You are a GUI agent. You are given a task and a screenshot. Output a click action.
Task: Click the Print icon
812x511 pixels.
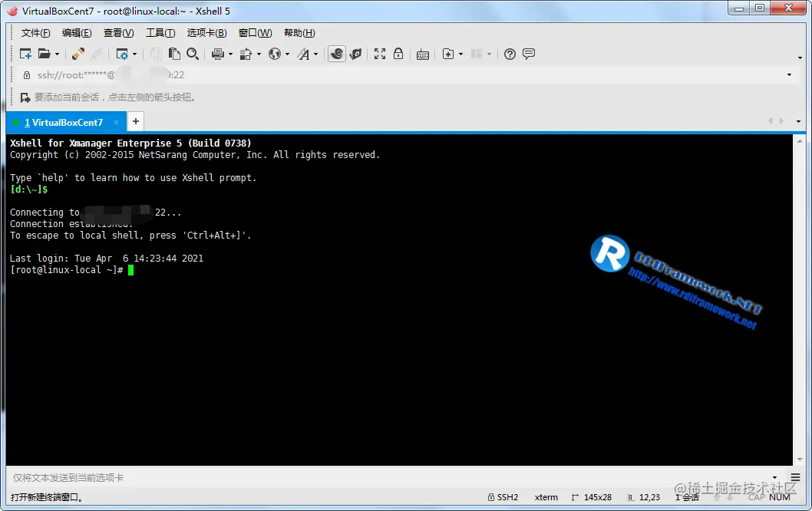pos(218,54)
